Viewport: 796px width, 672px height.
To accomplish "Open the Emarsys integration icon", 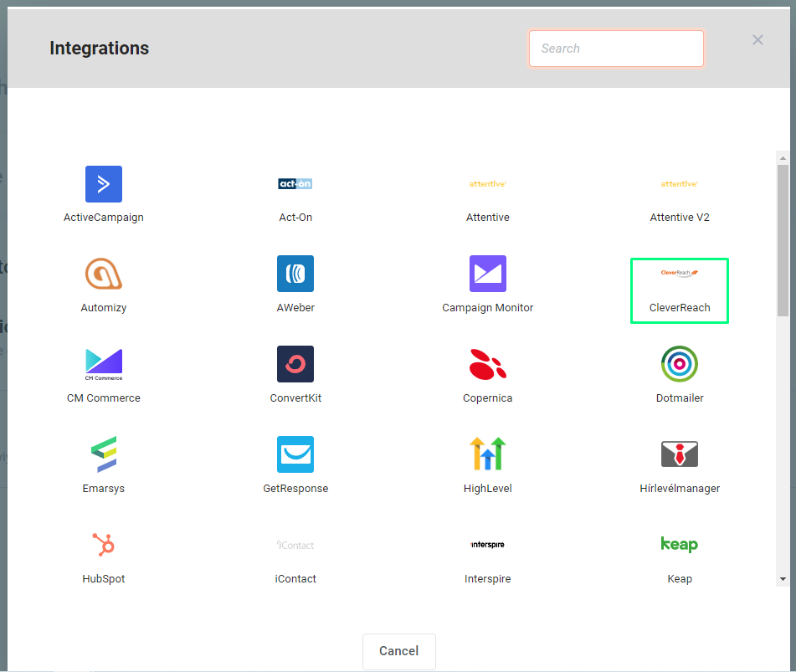I will (104, 454).
